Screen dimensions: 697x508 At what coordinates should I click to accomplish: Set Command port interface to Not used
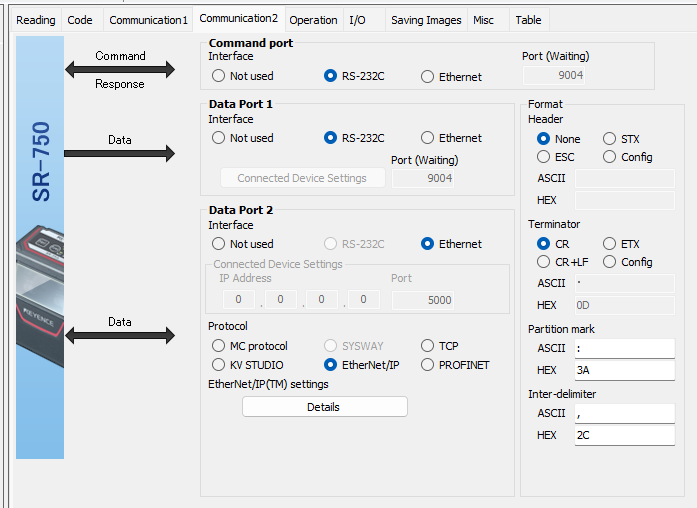point(243,76)
